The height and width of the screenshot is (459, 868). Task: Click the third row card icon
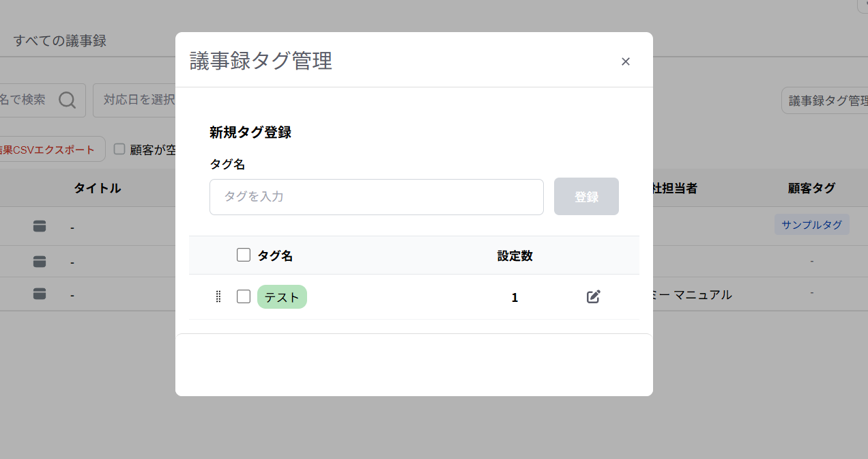[x=40, y=294]
